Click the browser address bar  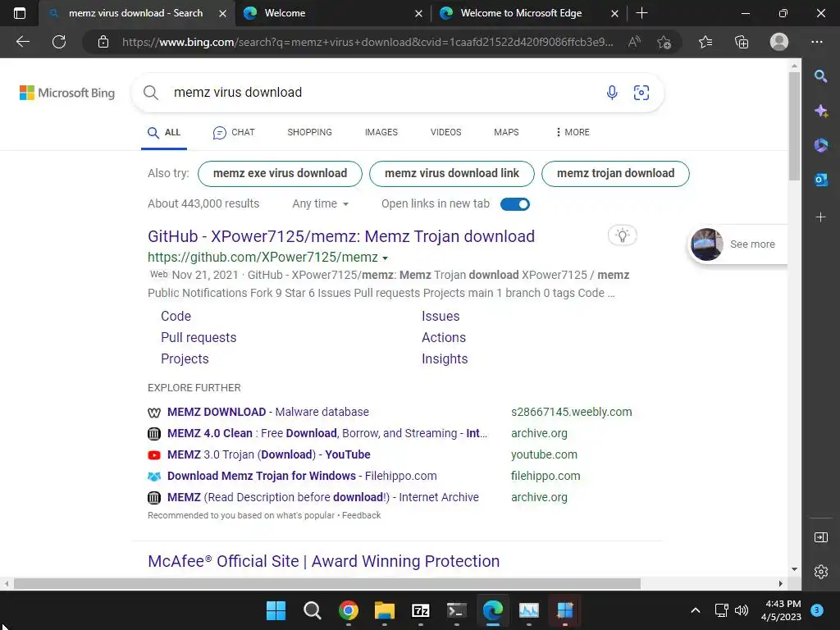tap(367, 42)
